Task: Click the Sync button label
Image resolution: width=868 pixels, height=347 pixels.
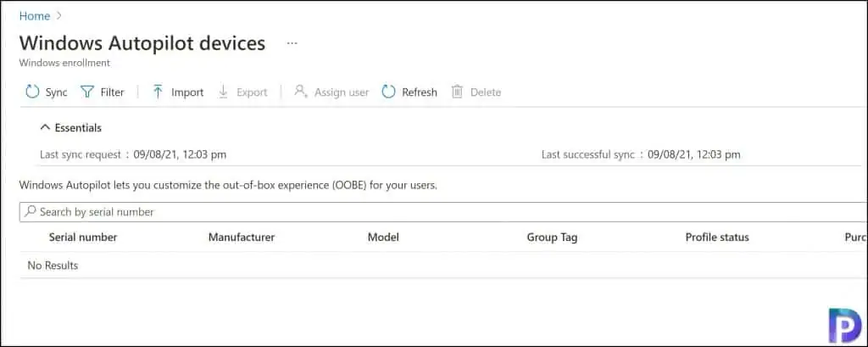Action: (x=56, y=92)
